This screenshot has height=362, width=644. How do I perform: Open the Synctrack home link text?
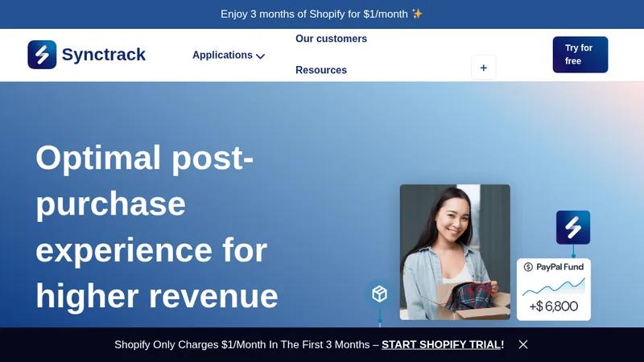coord(104,55)
